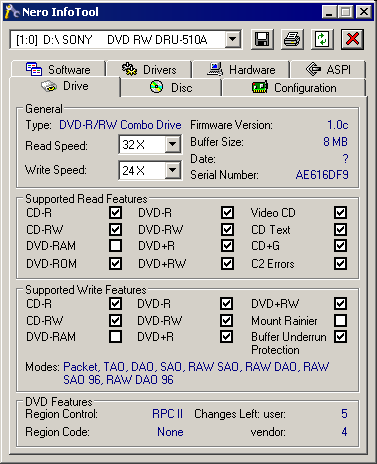Click the DVD-R/RW Combo Drive type value
Viewport: 377px width, 464px height.
(x=120, y=125)
